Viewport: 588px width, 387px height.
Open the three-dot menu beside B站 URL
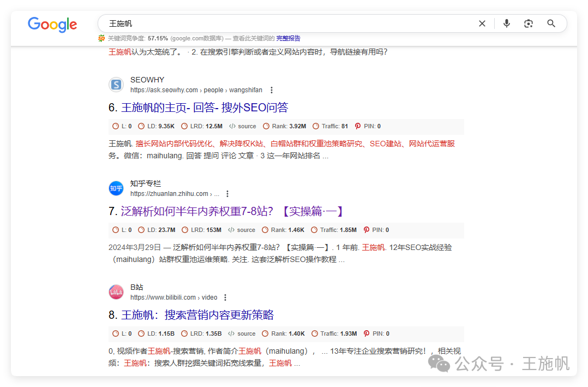click(x=225, y=297)
